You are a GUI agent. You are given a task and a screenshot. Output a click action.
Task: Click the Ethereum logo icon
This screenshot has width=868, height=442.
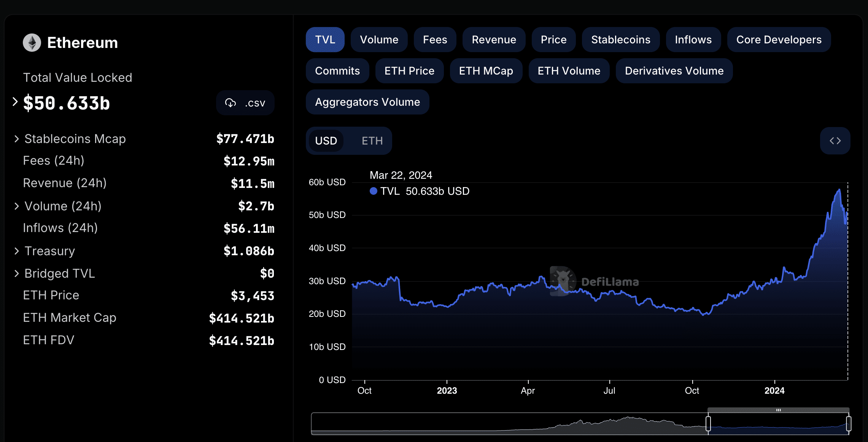(x=32, y=43)
